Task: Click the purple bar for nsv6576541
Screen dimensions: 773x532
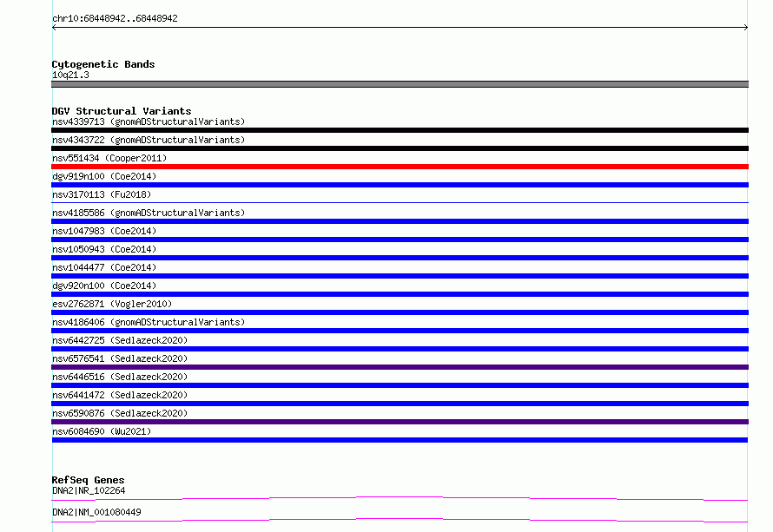Action: 400,367
